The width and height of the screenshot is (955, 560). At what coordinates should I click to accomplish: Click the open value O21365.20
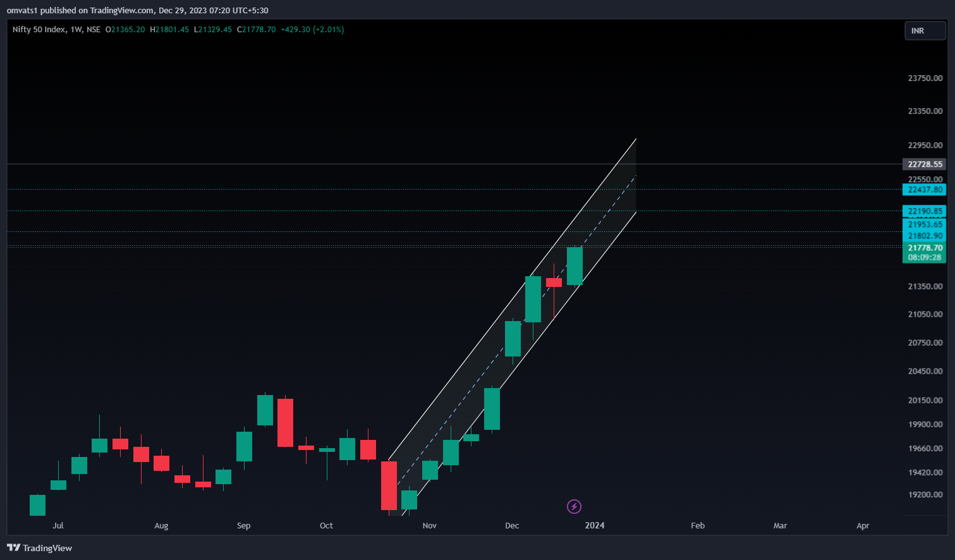[125, 30]
